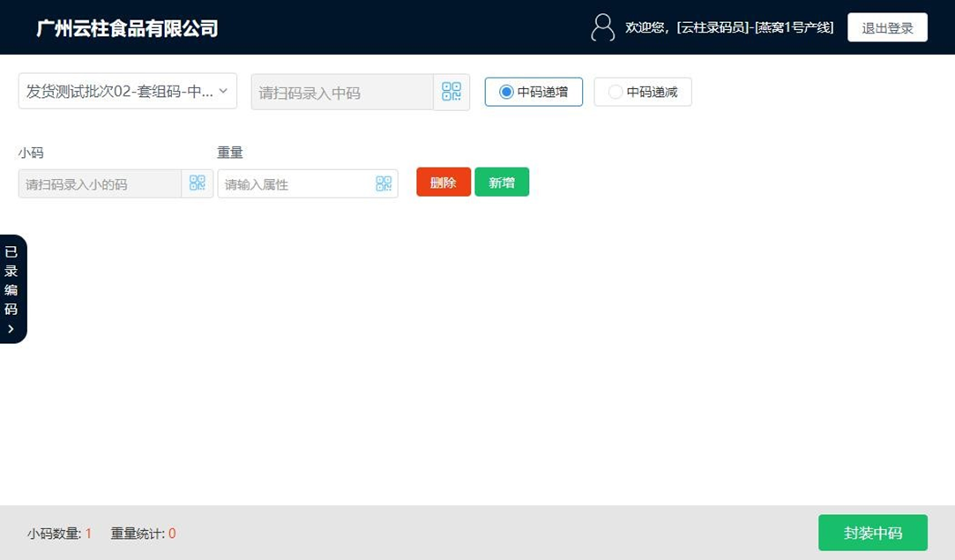Image resolution: width=955 pixels, height=560 pixels.
Task: Click the user avatar icon in the header
Action: click(x=603, y=27)
